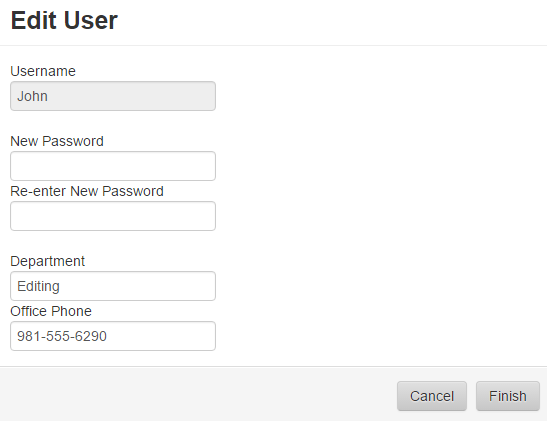
Task: Click the divider line beneath Edit User
Action: pos(274,45)
